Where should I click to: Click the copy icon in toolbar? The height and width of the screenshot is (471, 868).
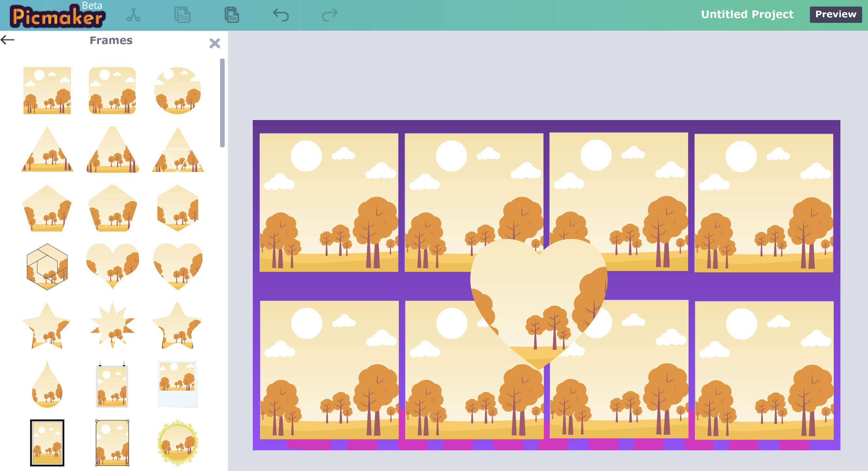click(182, 15)
